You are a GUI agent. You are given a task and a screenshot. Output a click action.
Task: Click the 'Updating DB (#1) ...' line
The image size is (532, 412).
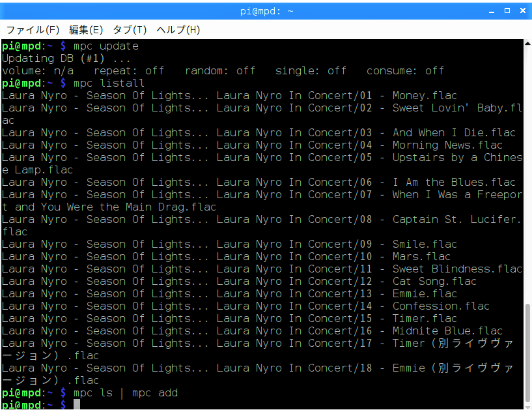66,59
